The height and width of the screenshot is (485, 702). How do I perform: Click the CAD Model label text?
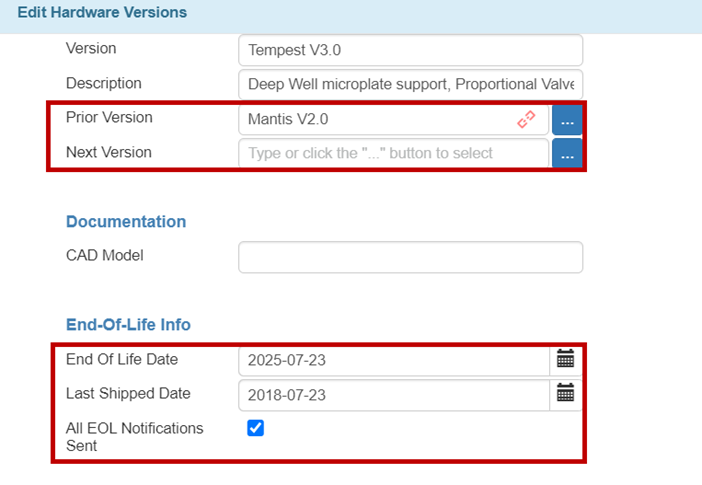(105, 255)
